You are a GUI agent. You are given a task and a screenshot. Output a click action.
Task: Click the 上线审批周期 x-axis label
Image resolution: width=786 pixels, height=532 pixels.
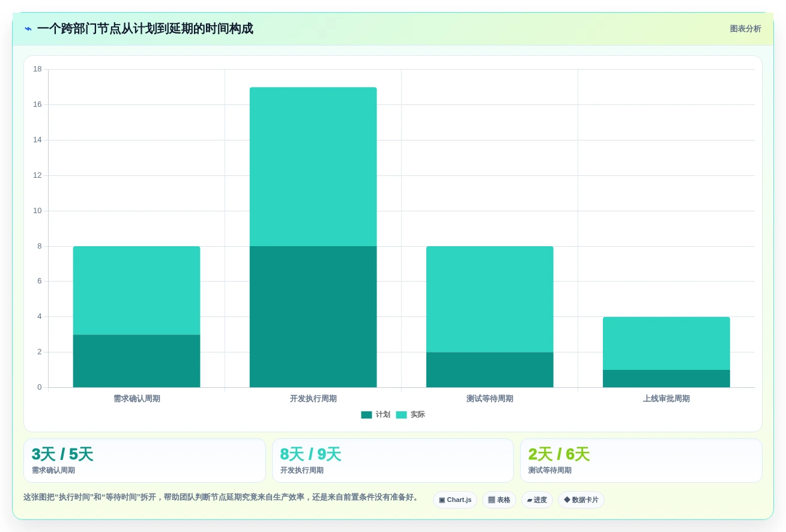666,399
